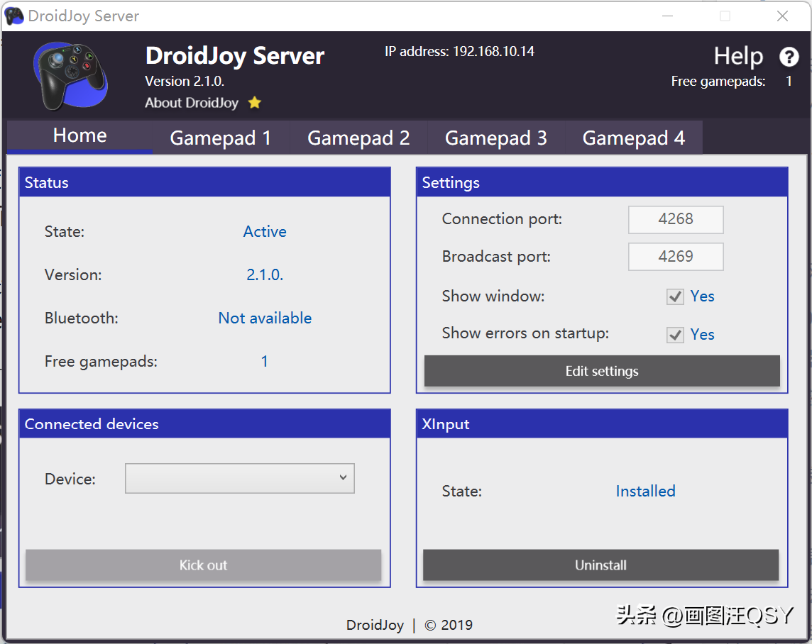Click the Bluetooth Not available value

click(265, 318)
